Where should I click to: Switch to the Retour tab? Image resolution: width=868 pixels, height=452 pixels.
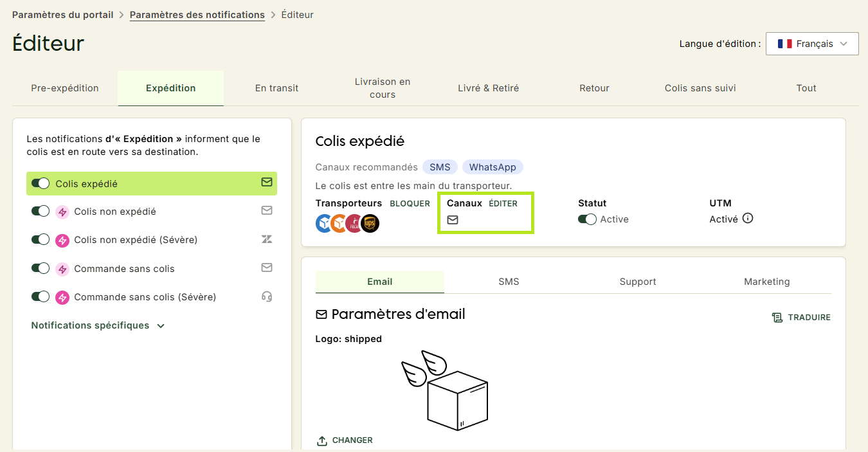tap(594, 88)
